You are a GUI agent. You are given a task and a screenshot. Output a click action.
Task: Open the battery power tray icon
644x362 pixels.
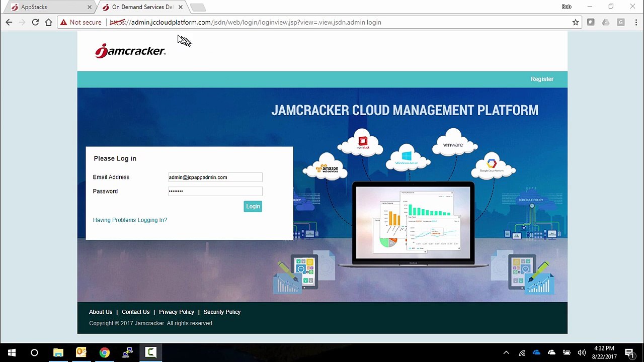[567, 353]
